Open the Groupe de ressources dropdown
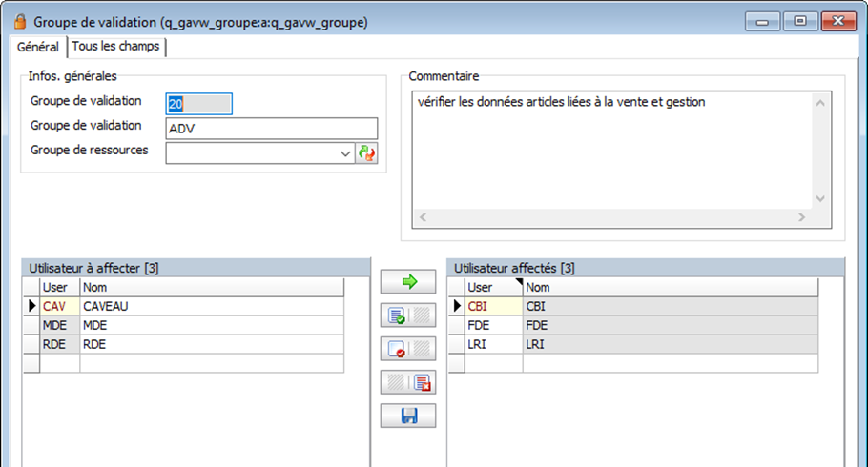The image size is (868, 467). [346, 153]
